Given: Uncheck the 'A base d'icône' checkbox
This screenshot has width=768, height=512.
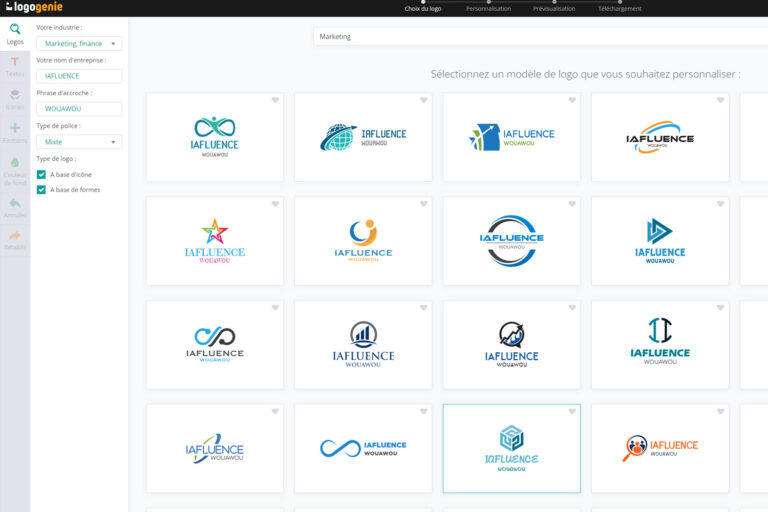Looking at the screenshot, I should (41, 174).
